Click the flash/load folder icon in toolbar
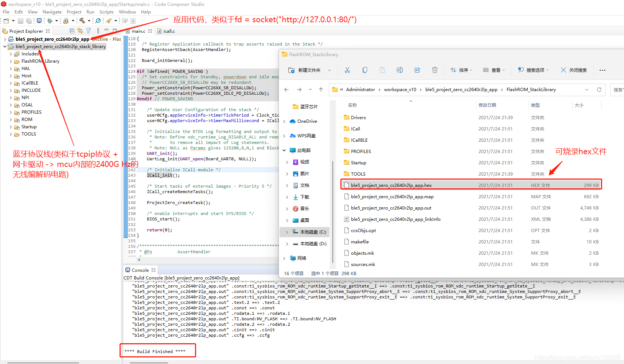The height and width of the screenshot is (364, 624). click(66, 21)
